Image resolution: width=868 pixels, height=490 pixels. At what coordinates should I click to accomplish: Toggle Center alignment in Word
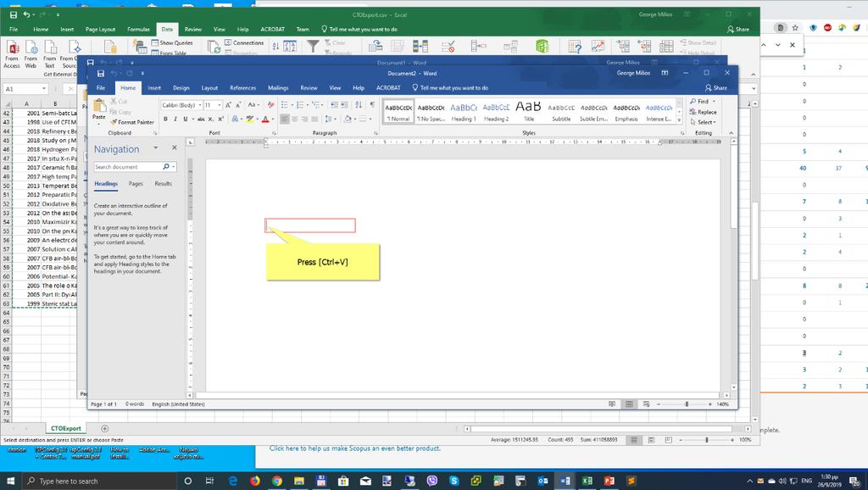294,119
